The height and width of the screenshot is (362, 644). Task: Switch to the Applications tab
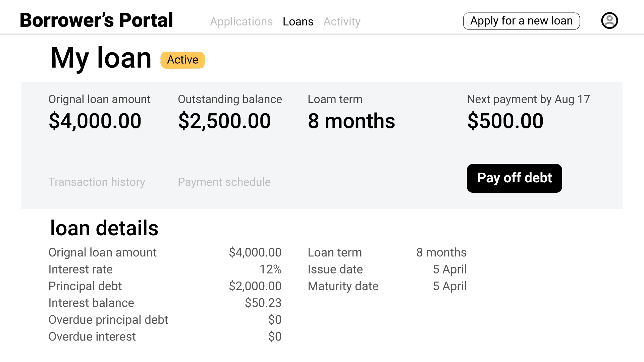[241, 21]
